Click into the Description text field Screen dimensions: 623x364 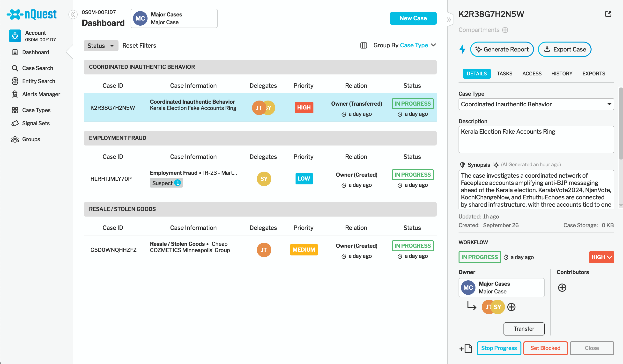(536, 139)
